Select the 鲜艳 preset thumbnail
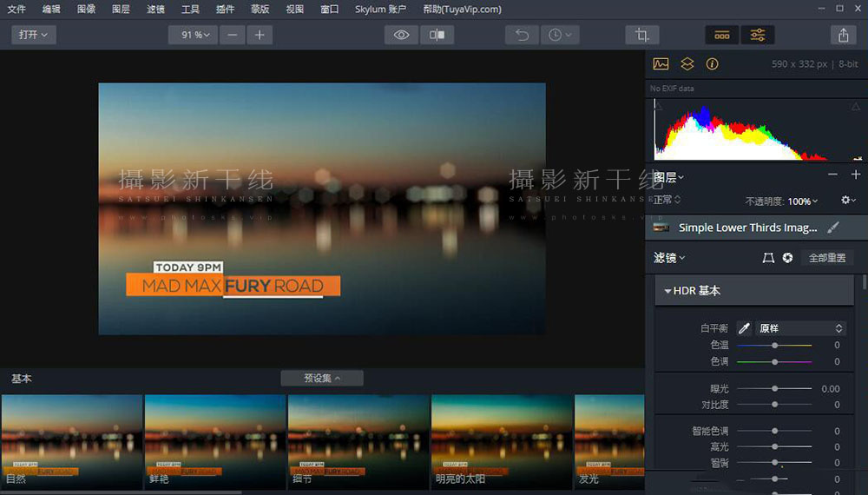868x495 pixels. tap(215, 442)
